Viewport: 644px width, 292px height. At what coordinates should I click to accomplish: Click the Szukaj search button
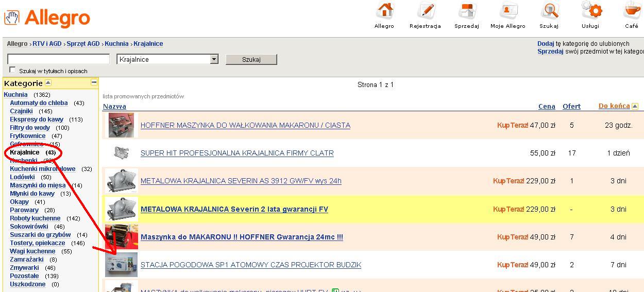pyautogui.click(x=251, y=59)
